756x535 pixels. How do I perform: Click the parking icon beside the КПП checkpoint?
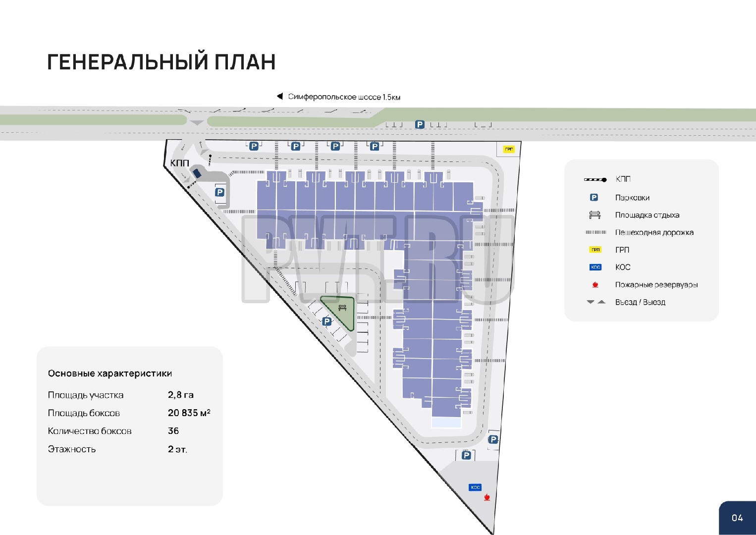220,192
